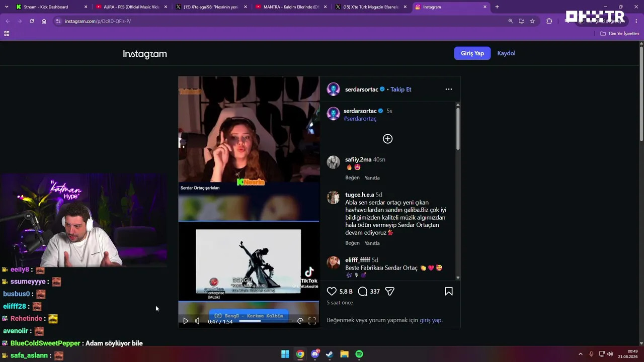Viewport: 644px width, 362px height.
Task: Open comments via the speech bubble icon
Action: click(363, 291)
